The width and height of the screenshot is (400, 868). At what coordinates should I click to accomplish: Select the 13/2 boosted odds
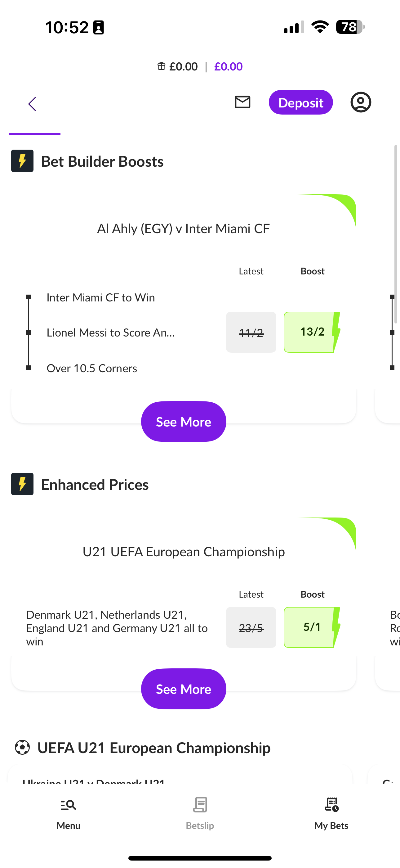pyautogui.click(x=312, y=332)
